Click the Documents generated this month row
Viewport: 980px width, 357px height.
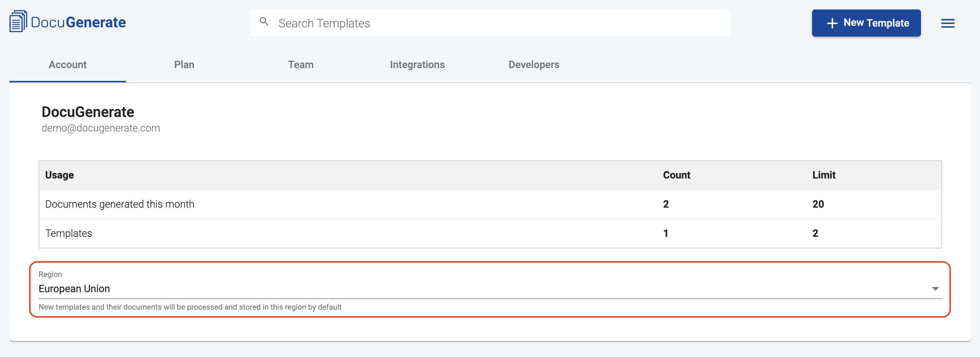pyautogui.click(x=490, y=204)
